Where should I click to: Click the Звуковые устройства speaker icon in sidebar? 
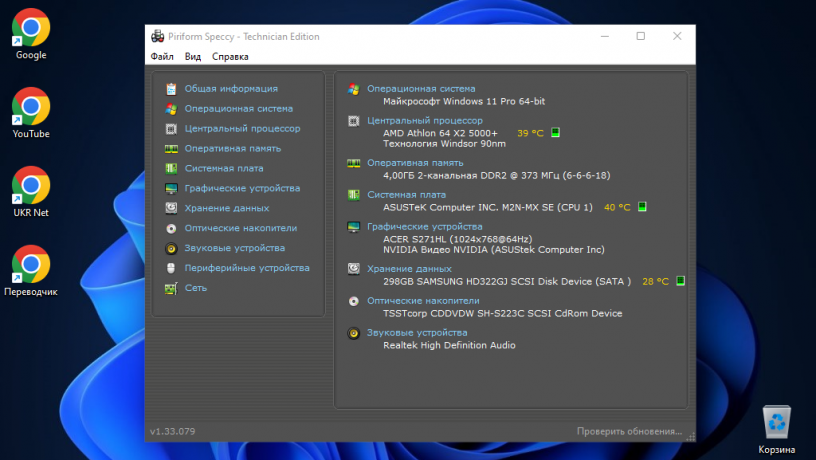pyautogui.click(x=171, y=248)
